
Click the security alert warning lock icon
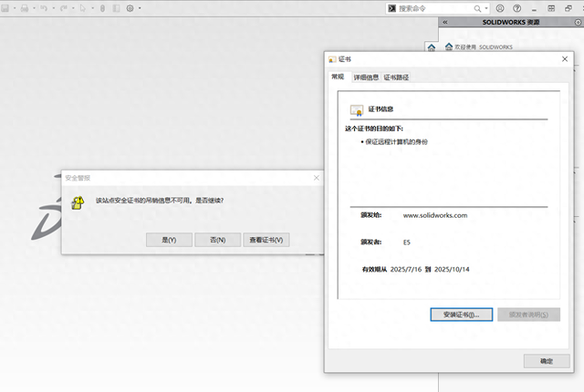pyautogui.click(x=78, y=202)
